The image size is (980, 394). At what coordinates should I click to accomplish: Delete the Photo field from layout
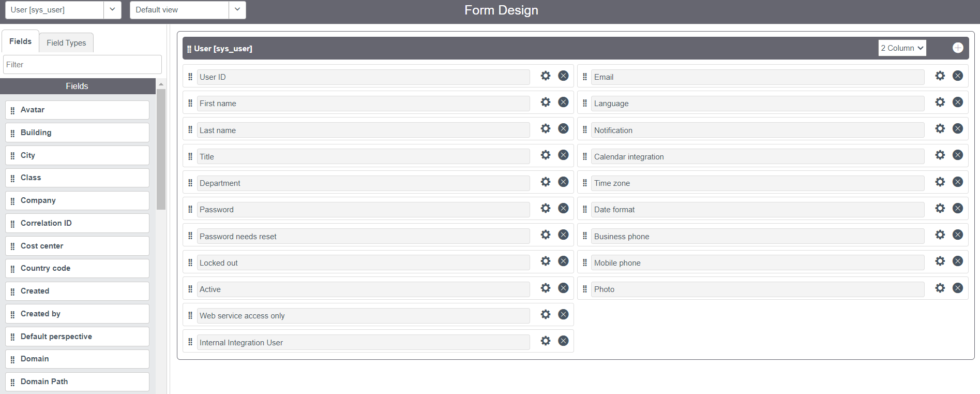pyautogui.click(x=958, y=288)
